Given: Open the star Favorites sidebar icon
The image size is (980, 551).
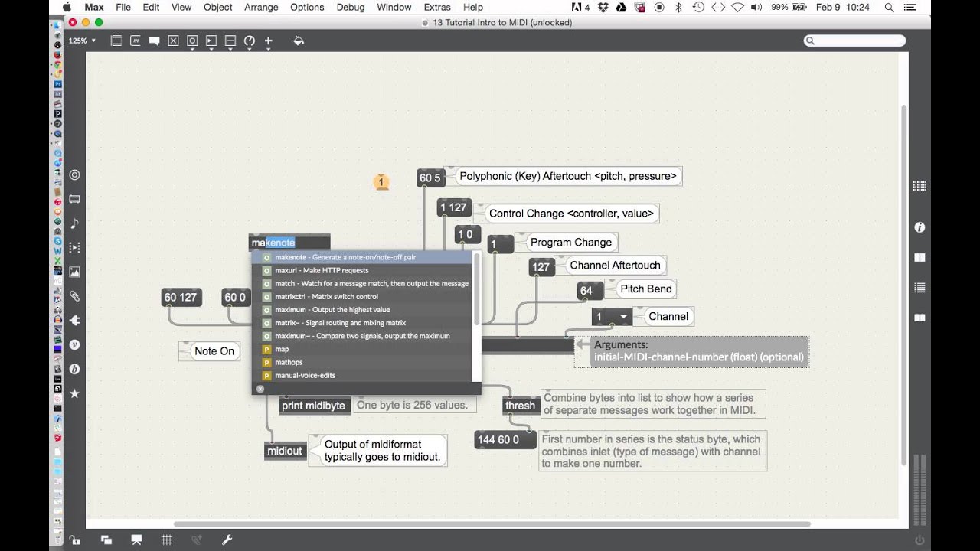Looking at the screenshot, I should pyautogui.click(x=74, y=393).
